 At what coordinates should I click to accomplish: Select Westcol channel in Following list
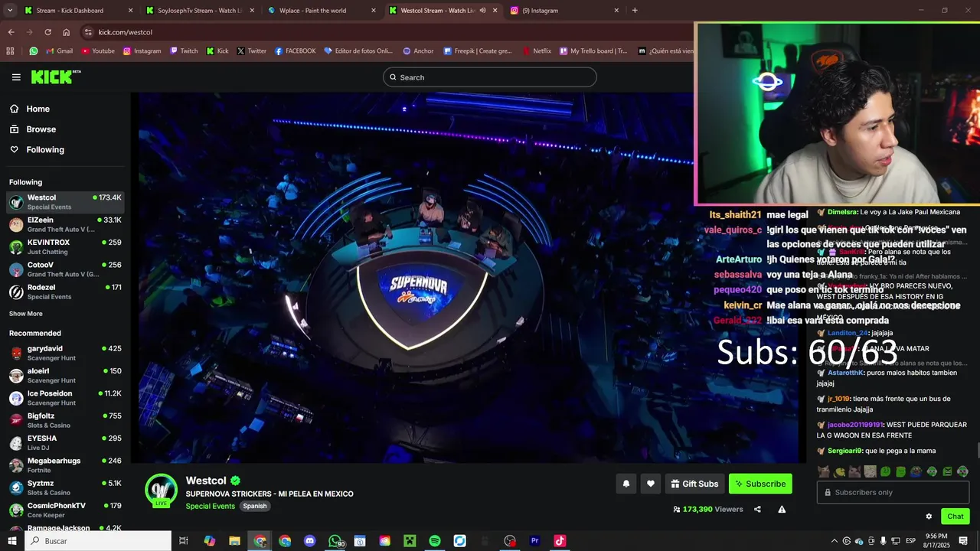pos(65,202)
